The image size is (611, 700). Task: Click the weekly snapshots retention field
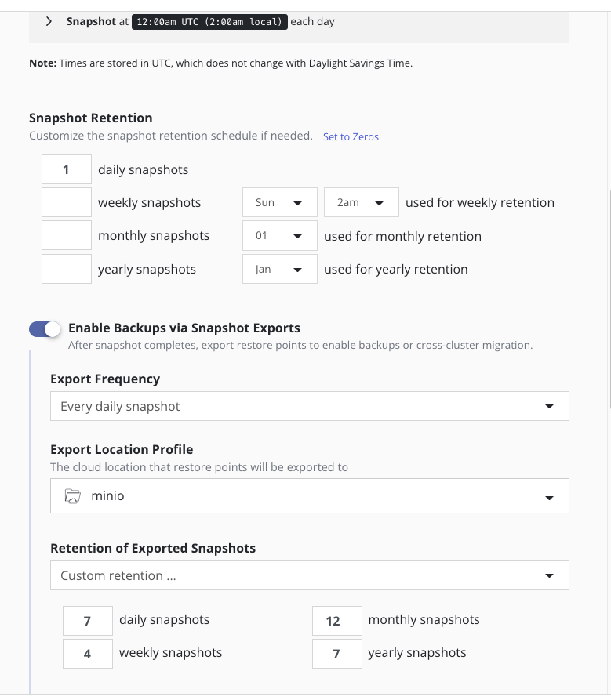click(x=67, y=202)
